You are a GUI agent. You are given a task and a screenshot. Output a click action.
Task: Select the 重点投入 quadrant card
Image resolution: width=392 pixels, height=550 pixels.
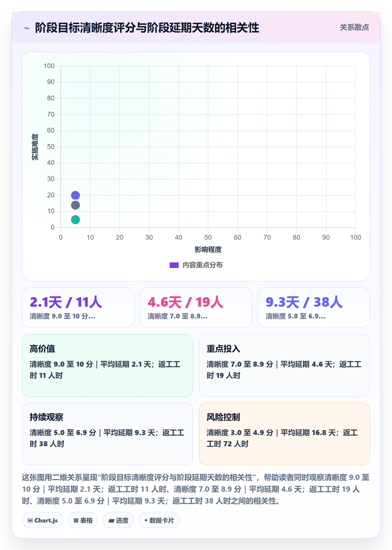(284, 366)
